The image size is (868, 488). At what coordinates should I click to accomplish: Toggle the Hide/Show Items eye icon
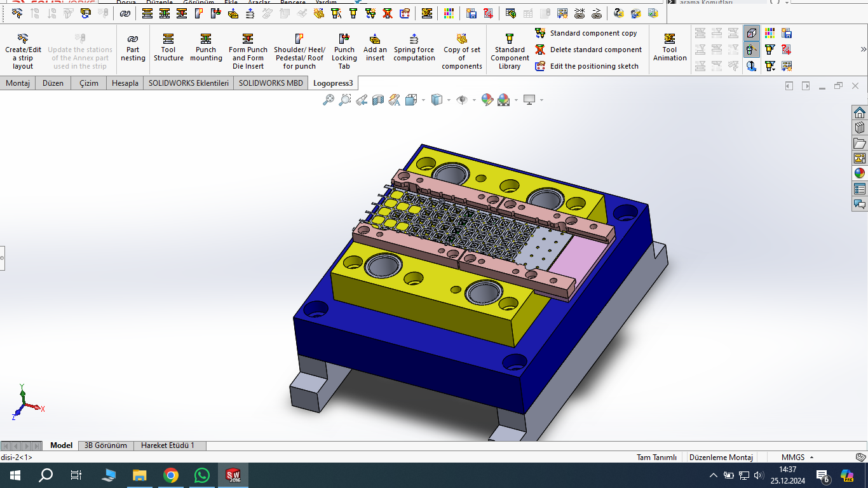click(463, 100)
